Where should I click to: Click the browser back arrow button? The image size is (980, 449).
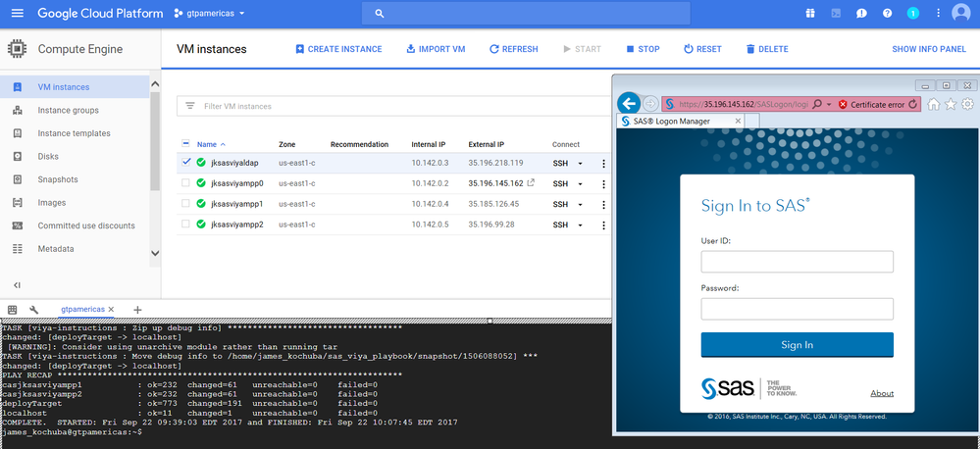629,103
